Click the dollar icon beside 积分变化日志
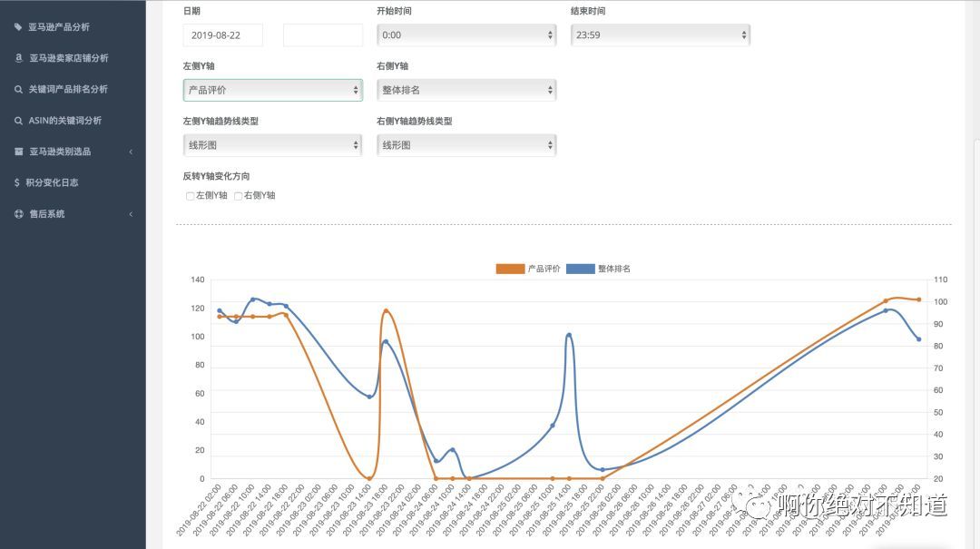The height and width of the screenshot is (549, 980). [x=17, y=182]
